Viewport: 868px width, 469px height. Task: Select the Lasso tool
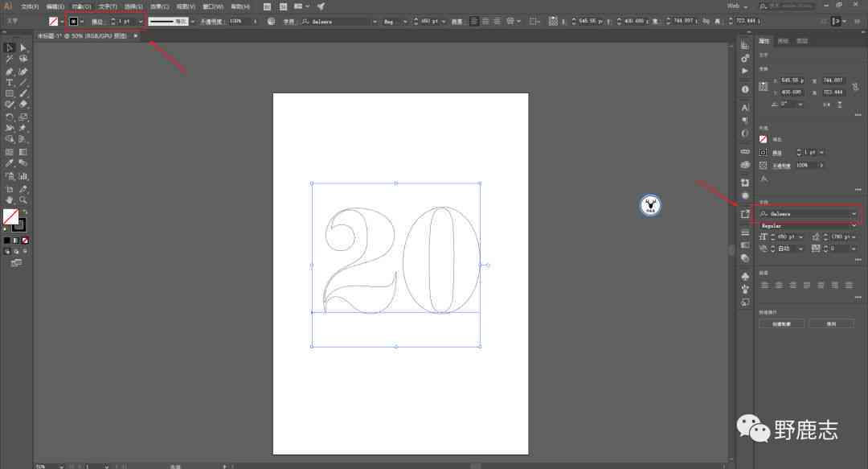pyautogui.click(x=23, y=59)
